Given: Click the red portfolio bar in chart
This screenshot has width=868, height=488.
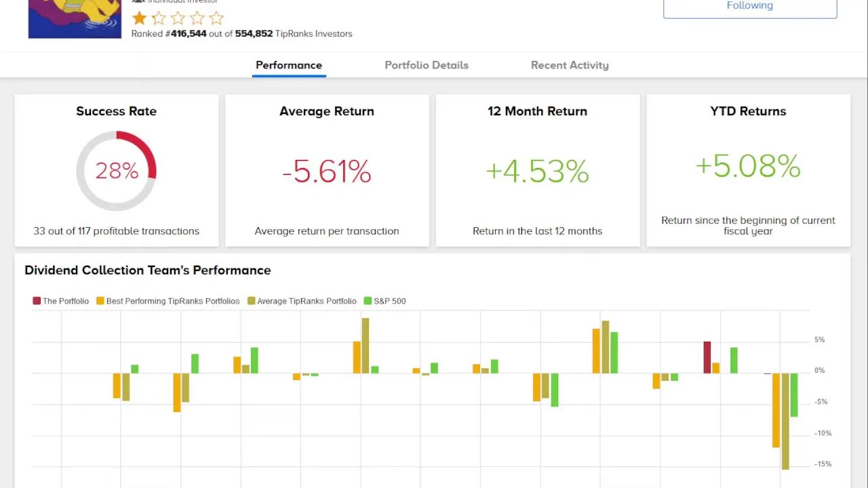Looking at the screenshot, I should (x=707, y=357).
